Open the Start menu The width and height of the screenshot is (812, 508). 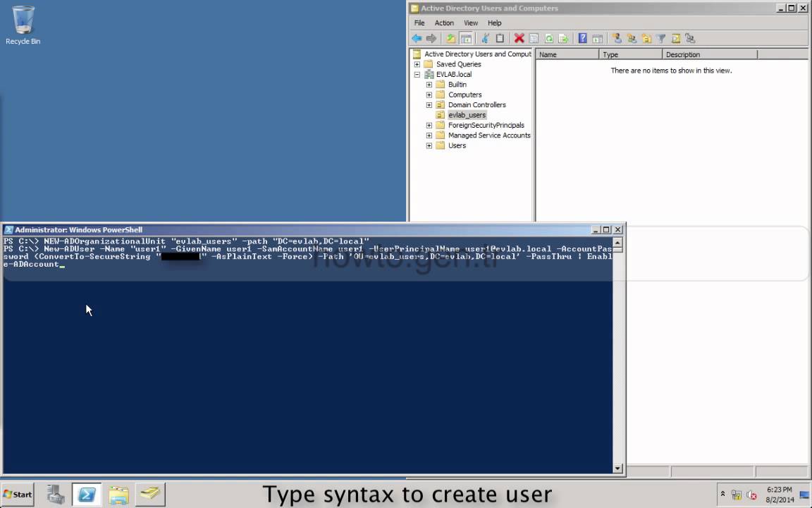tap(18, 495)
